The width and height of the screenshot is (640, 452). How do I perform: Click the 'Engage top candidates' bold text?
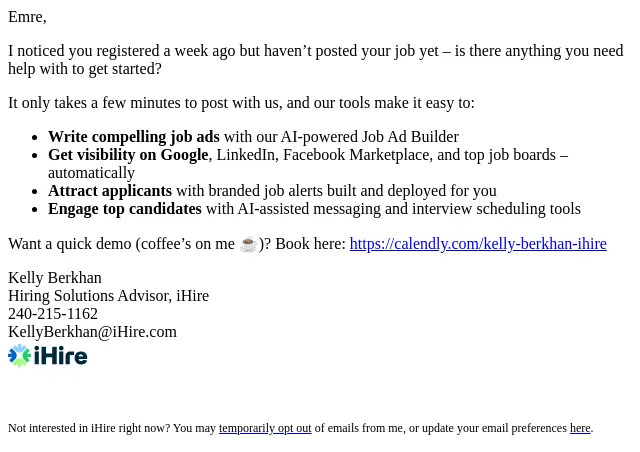125,209
